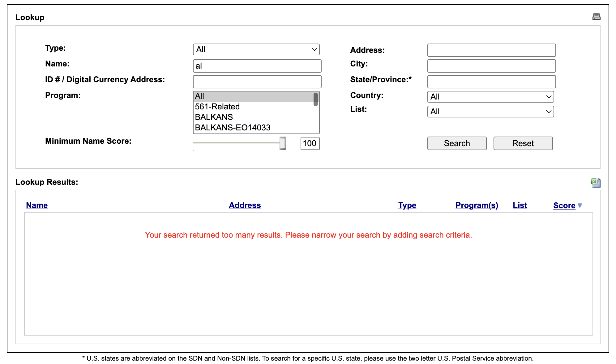This screenshot has width=616, height=364.
Task: Click the "Lookup Results:" heading
Action: coord(47,182)
